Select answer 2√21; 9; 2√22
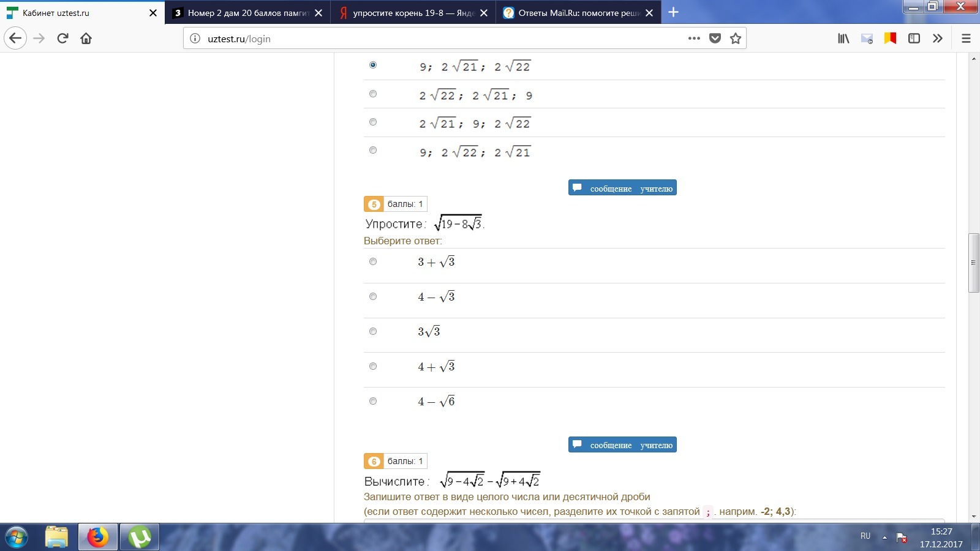Screen dimensions: 980x551 coord(373,122)
